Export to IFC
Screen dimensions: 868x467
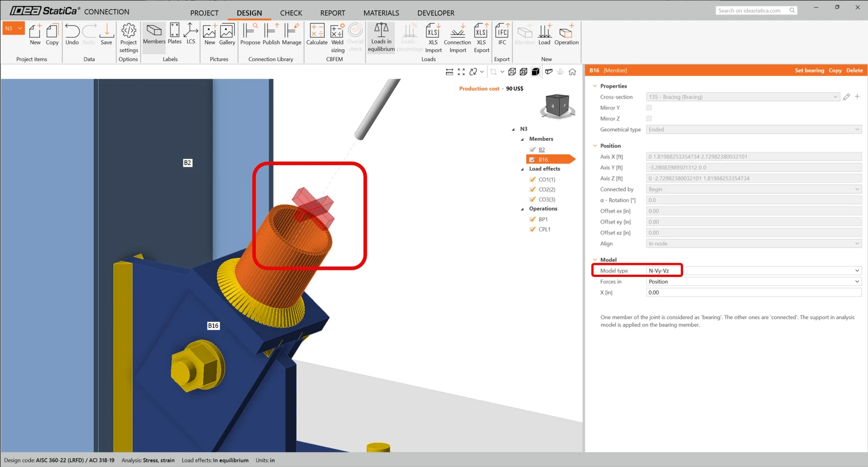(x=502, y=35)
